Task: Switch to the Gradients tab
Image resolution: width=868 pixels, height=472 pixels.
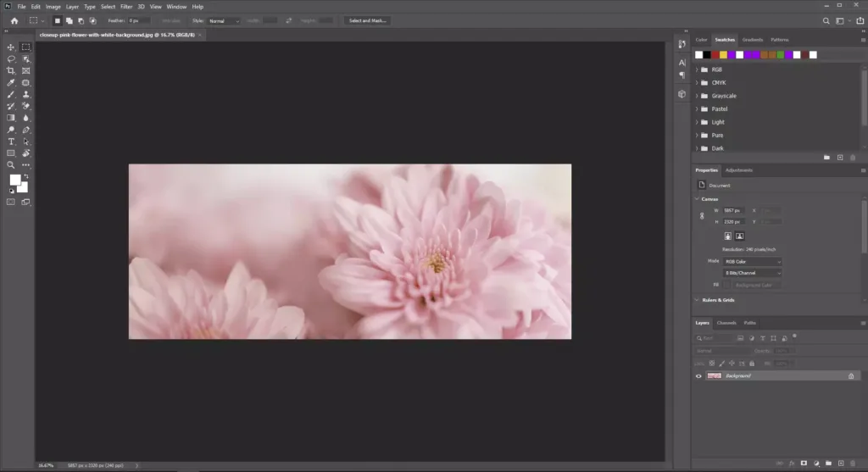Action: (753, 40)
